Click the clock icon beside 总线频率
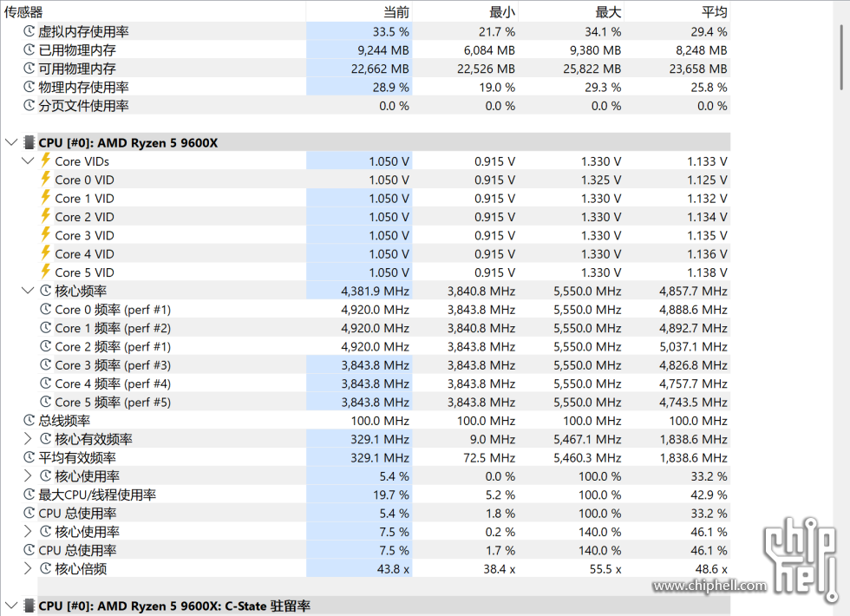Image resolution: width=850 pixels, height=616 pixels. [x=29, y=420]
